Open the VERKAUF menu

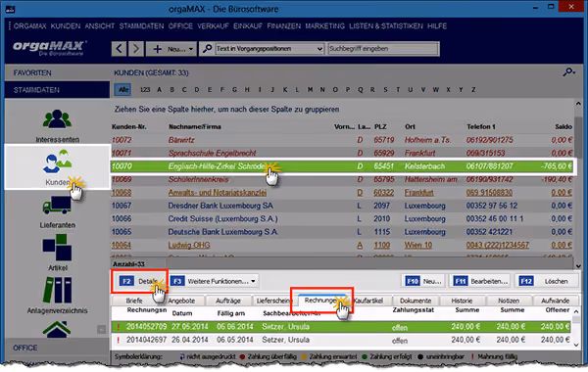point(213,26)
